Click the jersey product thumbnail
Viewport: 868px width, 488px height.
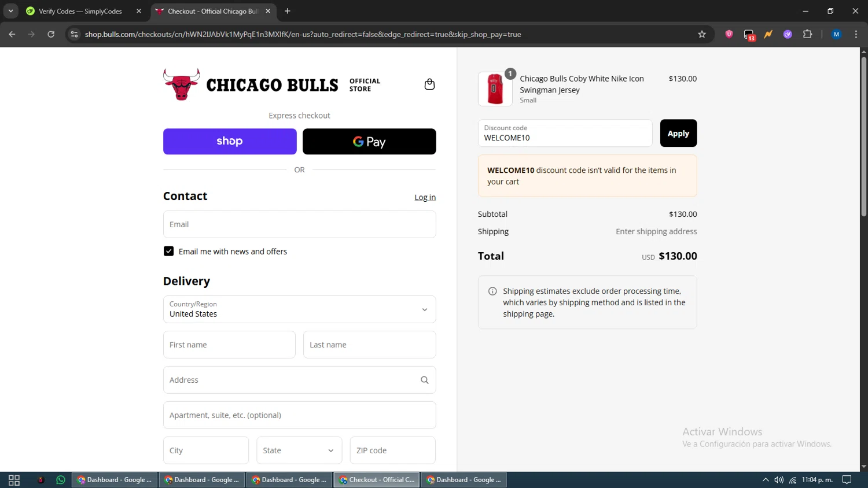[495, 89]
